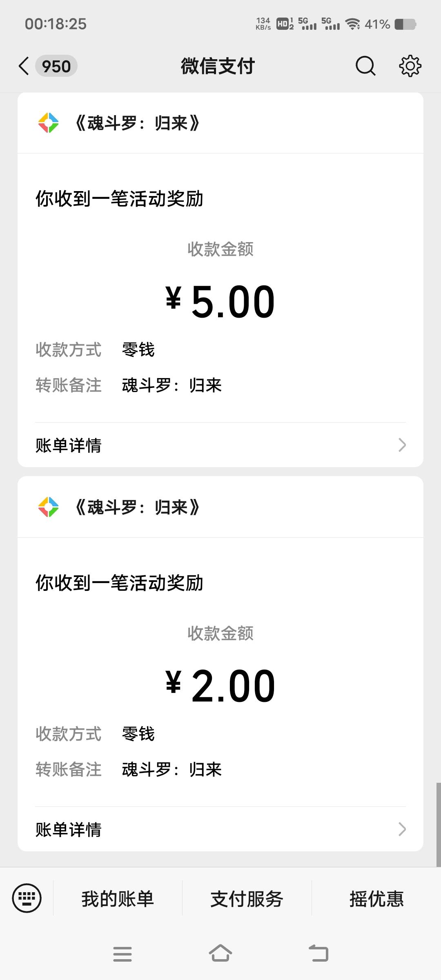Tap the ¥5.00 amount in first card
The height and width of the screenshot is (980, 441).
click(220, 302)
